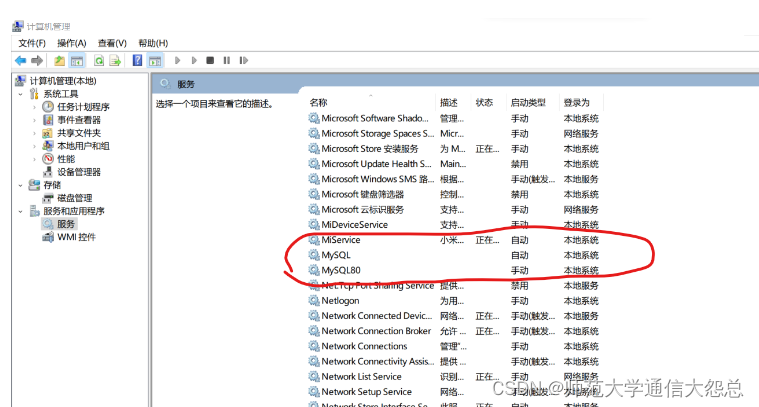Select WMI 控件 in the tree
This screenshot has width=759, height=407.
(76, 237)
